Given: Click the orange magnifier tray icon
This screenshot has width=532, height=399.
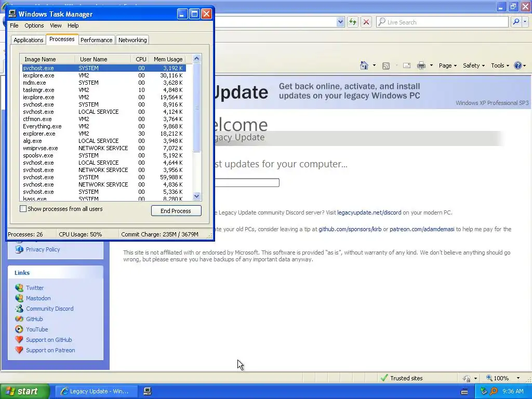Looking at the screenshot, I should tap(494, 391).
